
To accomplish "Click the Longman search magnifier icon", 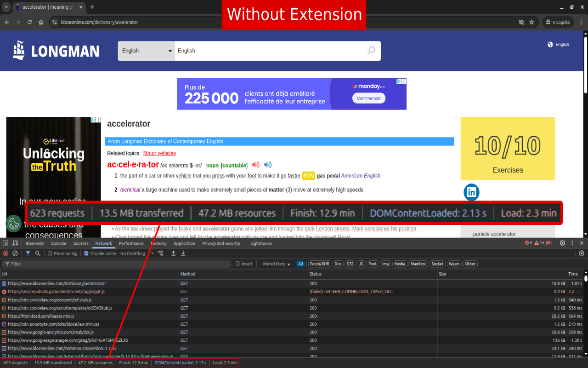I will tap(371, 51).
